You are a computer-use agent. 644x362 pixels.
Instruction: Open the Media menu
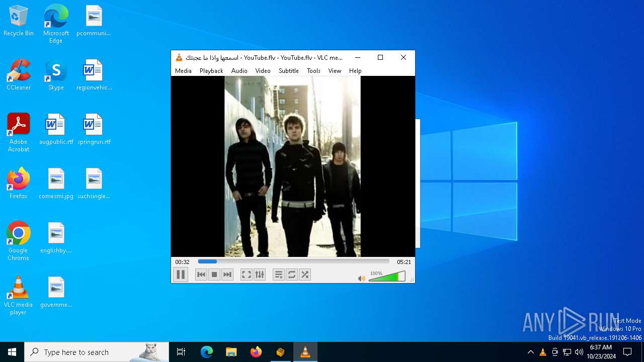(x=183, y=71)
